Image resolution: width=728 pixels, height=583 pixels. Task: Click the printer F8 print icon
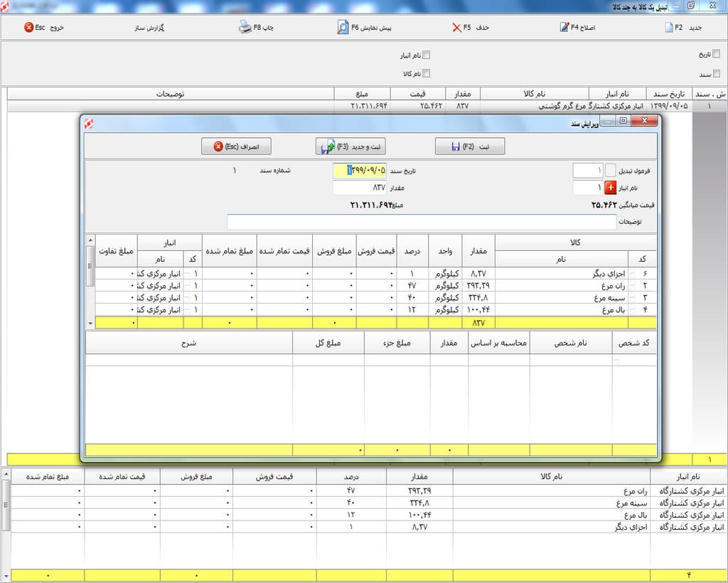[x=245, y=28]
